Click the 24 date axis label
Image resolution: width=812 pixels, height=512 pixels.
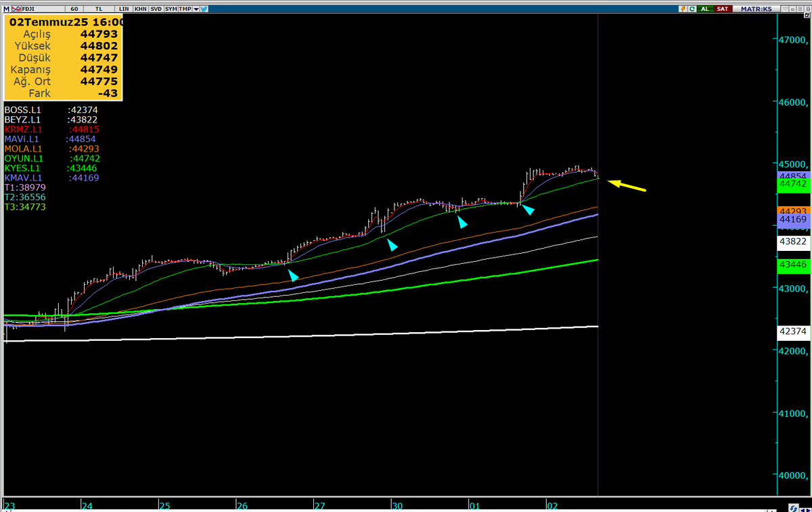point(87,505)
